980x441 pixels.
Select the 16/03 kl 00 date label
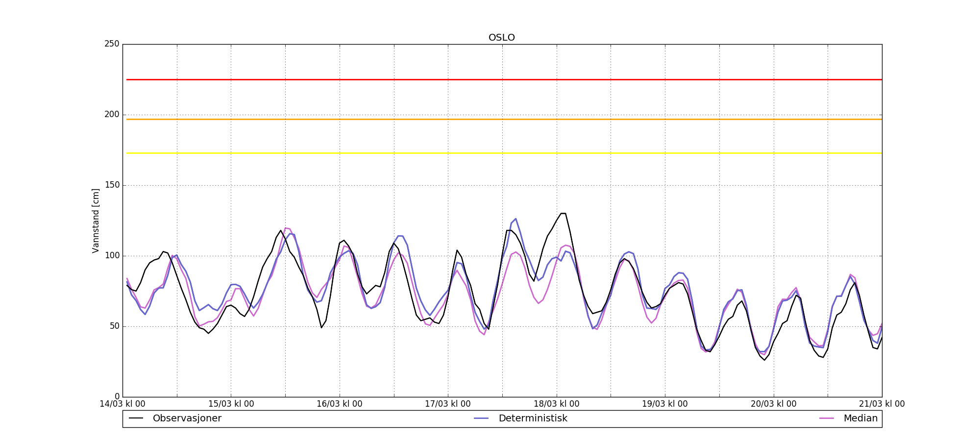340,404
